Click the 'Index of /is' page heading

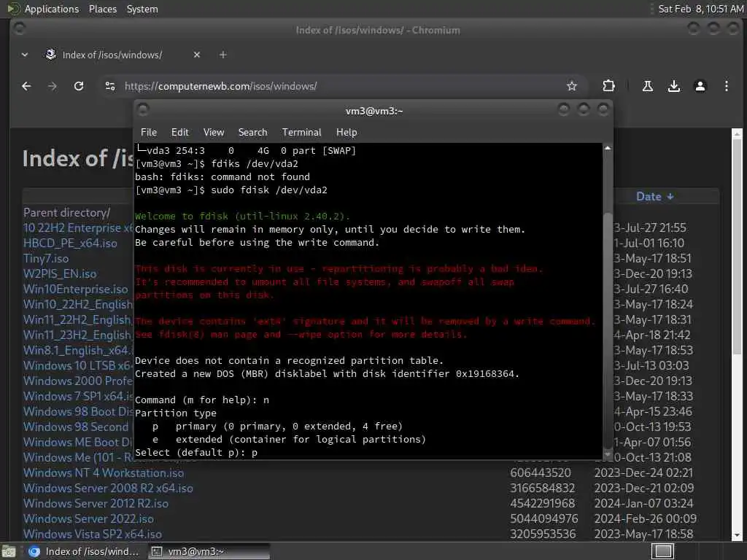(x=78, y=158)
